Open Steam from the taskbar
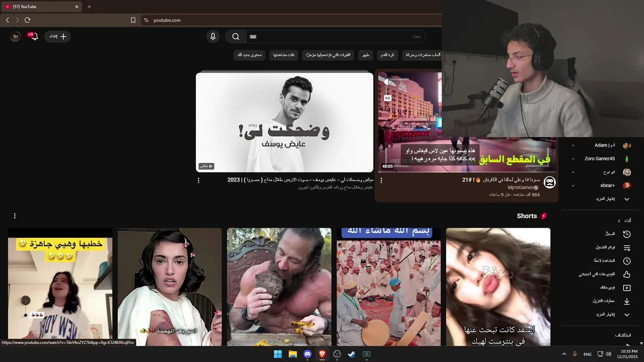Viewport: 644px width, 362px height. click(352, 354)
